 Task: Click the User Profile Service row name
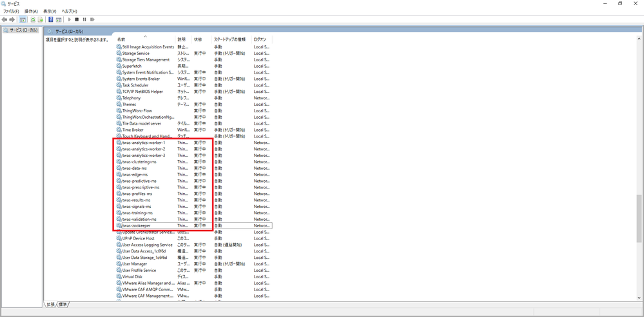(139, 270)
